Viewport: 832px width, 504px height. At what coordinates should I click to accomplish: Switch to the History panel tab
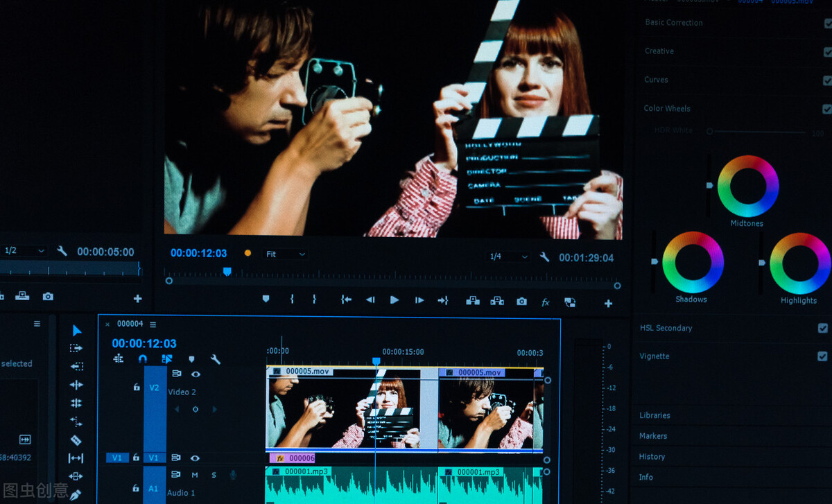652,457
